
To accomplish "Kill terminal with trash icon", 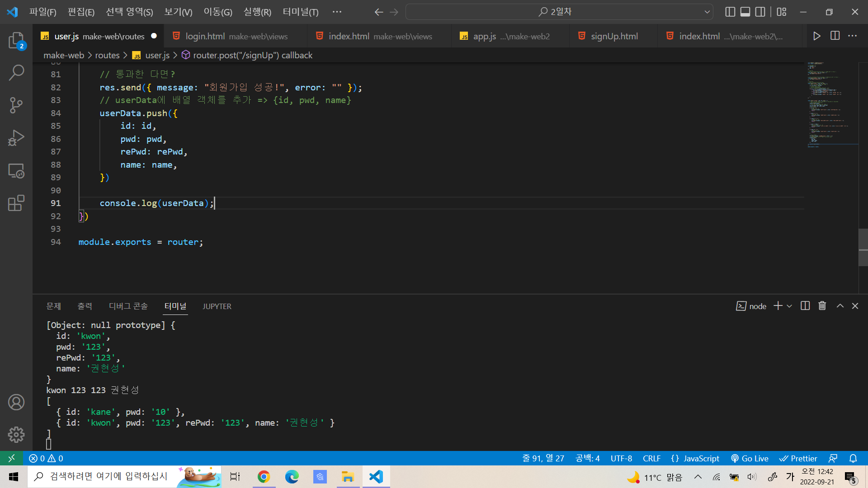I will point(822,306).
